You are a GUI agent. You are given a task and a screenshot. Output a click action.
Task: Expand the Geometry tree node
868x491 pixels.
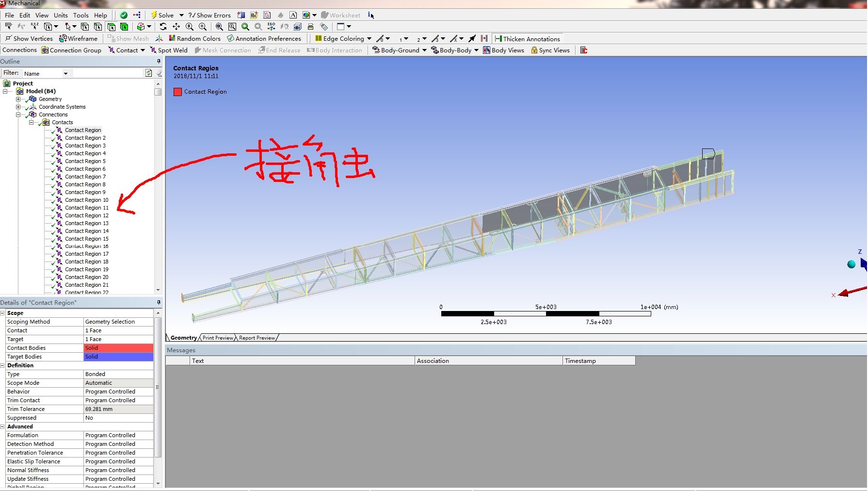coord(18,99)
